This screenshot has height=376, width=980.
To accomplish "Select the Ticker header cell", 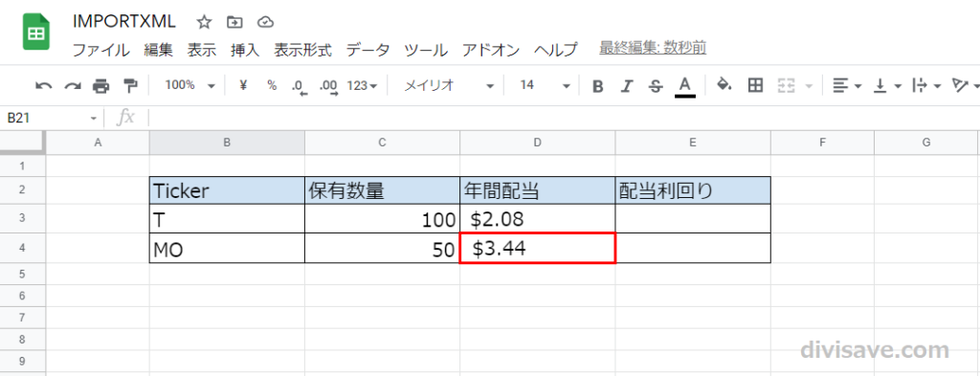I will tap(227, 189).
